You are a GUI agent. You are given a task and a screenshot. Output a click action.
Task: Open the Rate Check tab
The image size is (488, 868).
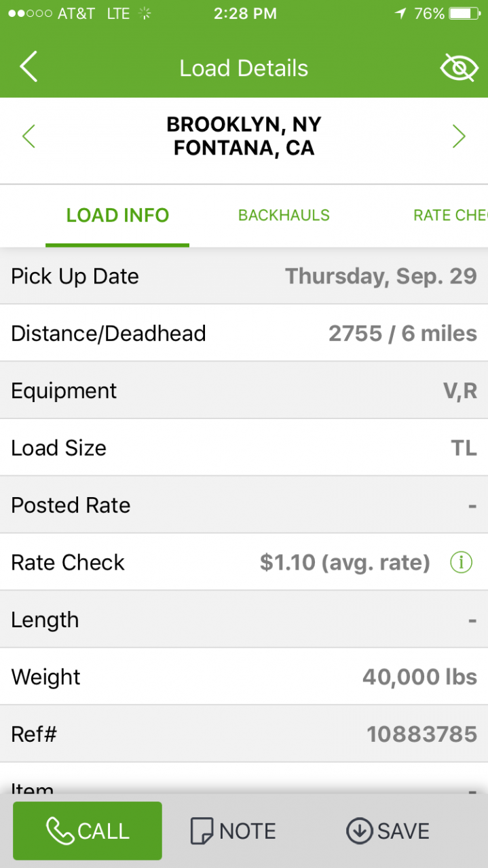click(x=450, y=216)
